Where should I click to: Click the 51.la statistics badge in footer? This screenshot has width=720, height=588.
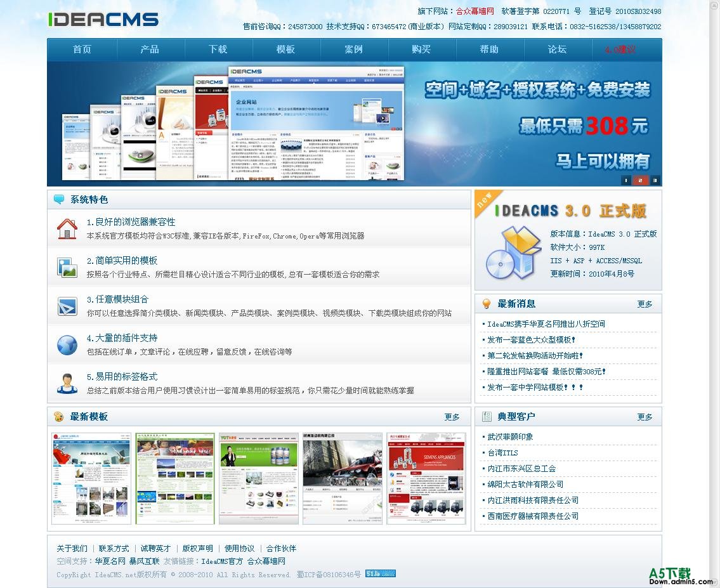pyautogui.click(x=380, y=573)
